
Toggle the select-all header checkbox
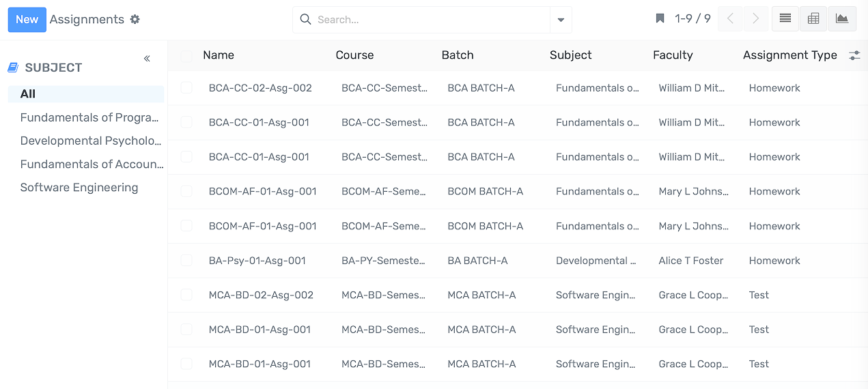point(186,56)
